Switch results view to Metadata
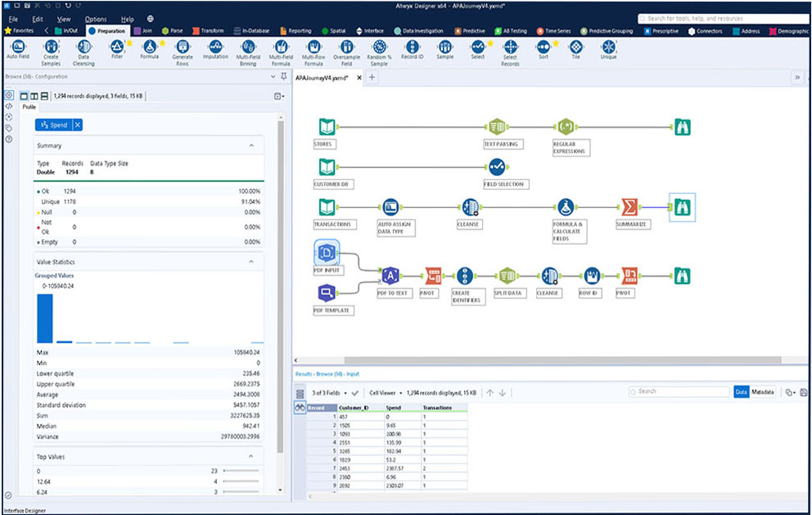Image resolution: width=812 pixels, height=515 pixels. pos(763,391)
